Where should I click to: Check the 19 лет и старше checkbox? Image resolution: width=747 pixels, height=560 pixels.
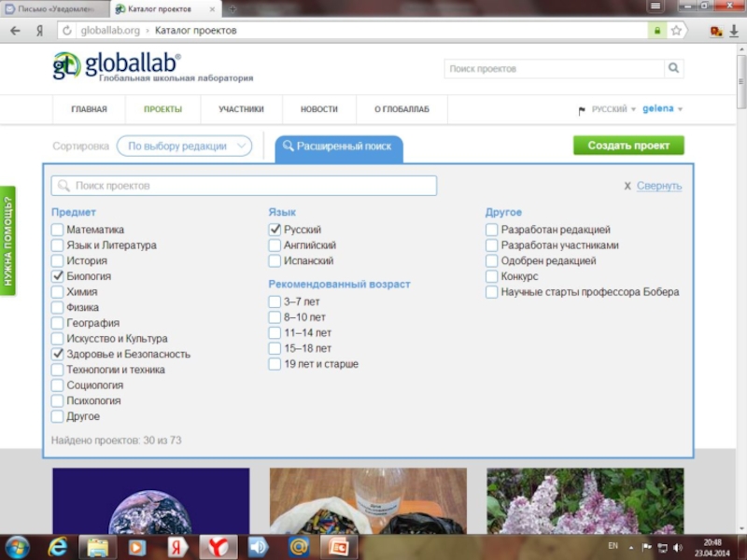[275, 364]
